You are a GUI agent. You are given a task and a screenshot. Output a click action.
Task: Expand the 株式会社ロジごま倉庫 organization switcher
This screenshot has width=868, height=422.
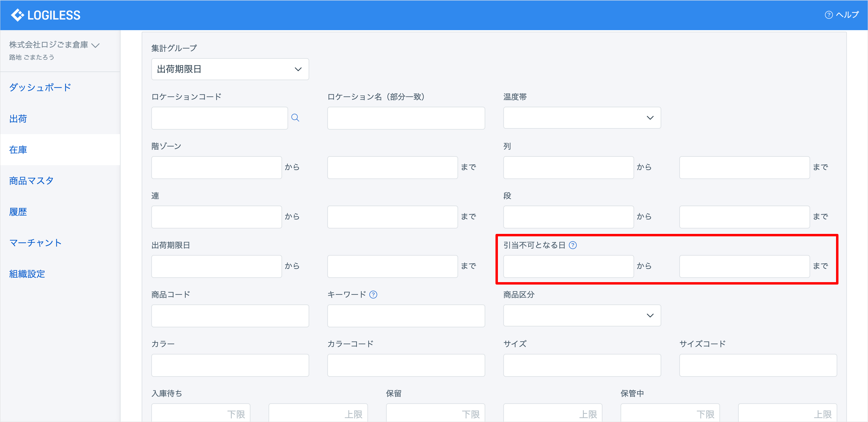54,45
